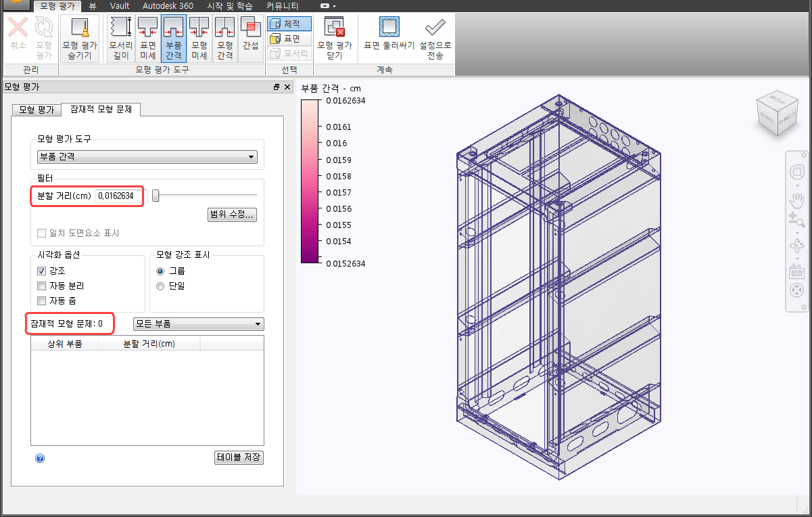Click the crossed-circle navigation bar icon

coord(796,291)
